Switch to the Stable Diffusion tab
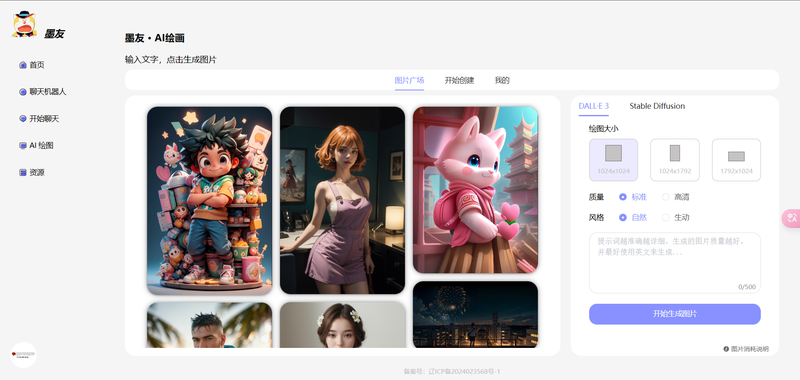Screen dimensions: 800x380 point(657,106)
